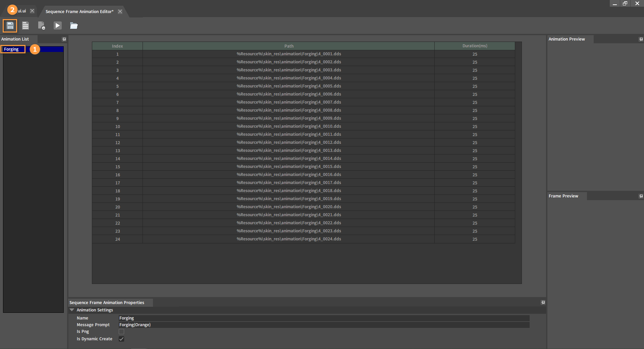Pin the Sequence Frame Animation Properties panel

[x=543, y=302]
